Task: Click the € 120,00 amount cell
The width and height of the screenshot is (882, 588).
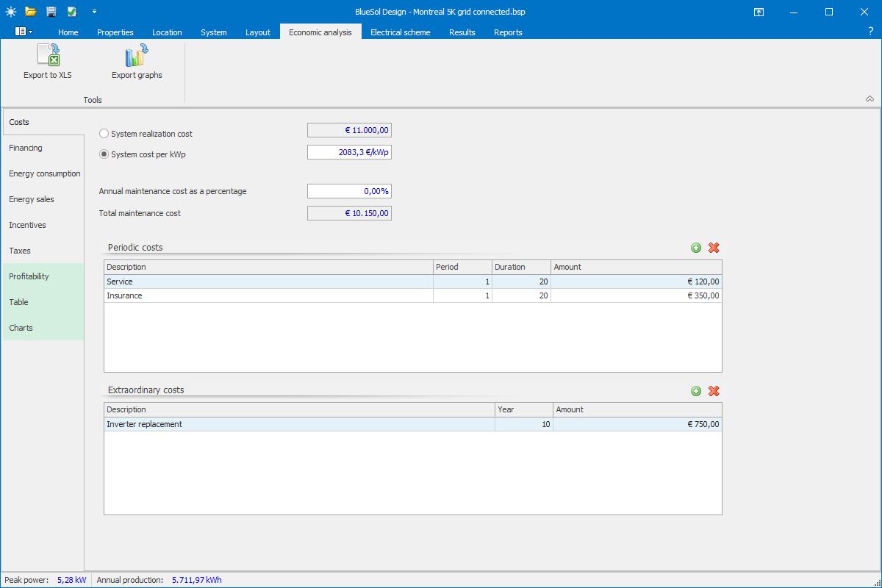Action: 637,282
